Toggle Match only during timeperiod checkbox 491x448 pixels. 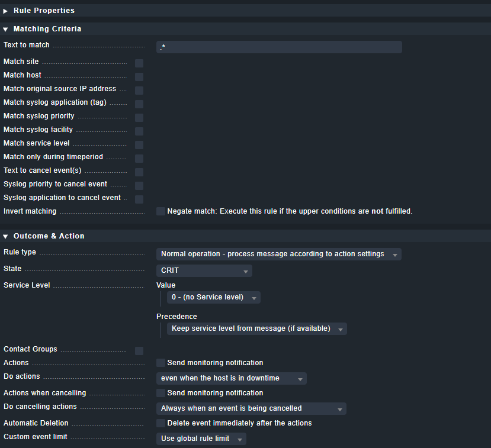coord(139,159)
